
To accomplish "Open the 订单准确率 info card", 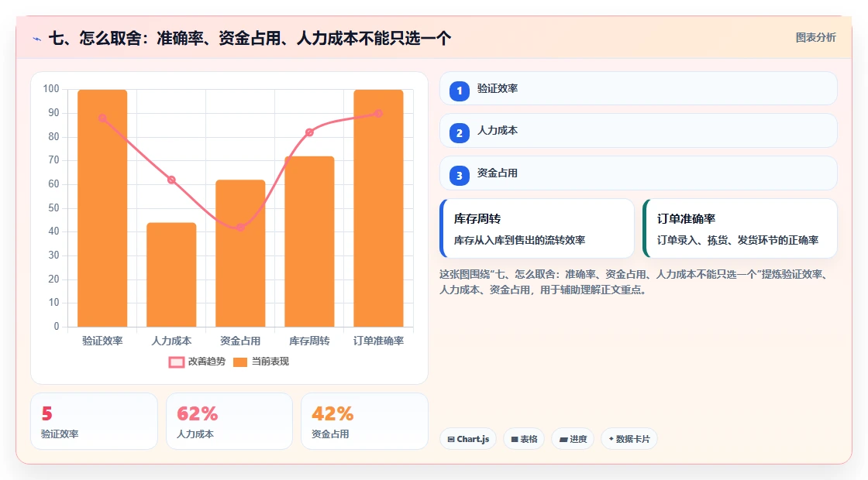I will coord(740,228).
